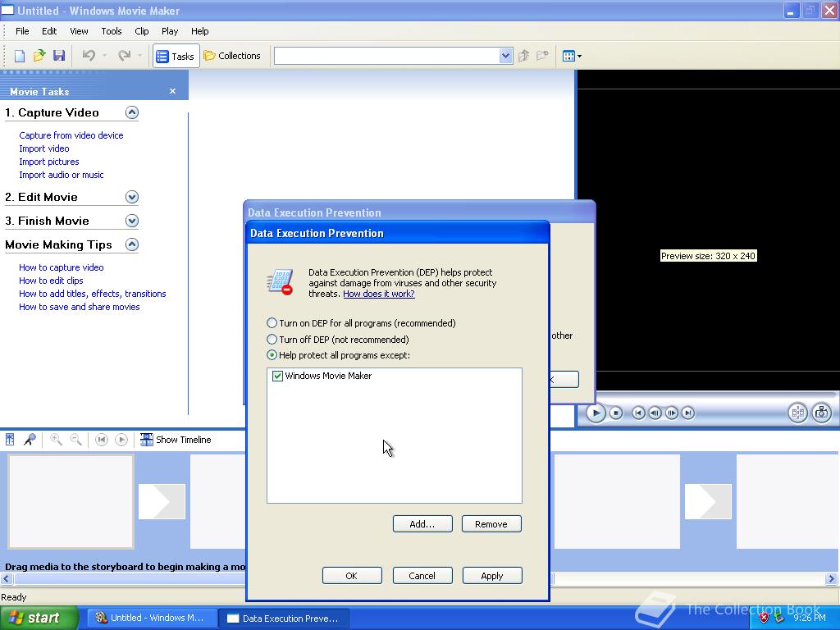Click Narrate Timeline microphone icon
Image resolution: width=840 pixels, height=630 pixels.
30,440
